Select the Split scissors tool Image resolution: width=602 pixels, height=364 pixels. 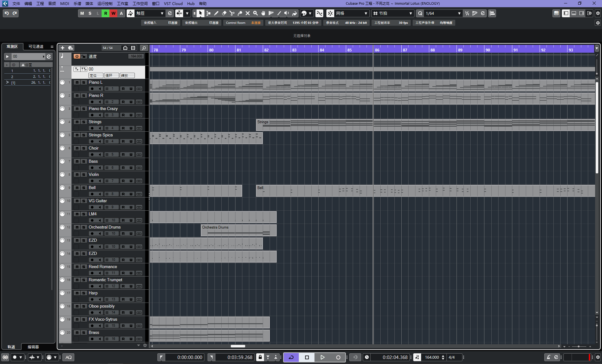tap(232, 13)
